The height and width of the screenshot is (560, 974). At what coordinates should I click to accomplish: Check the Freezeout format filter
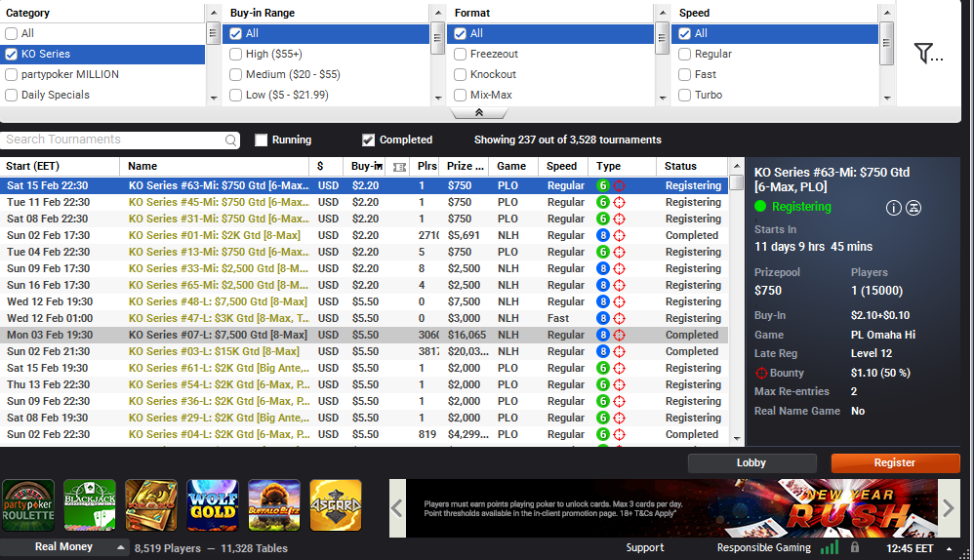click(x=461, y=54)
